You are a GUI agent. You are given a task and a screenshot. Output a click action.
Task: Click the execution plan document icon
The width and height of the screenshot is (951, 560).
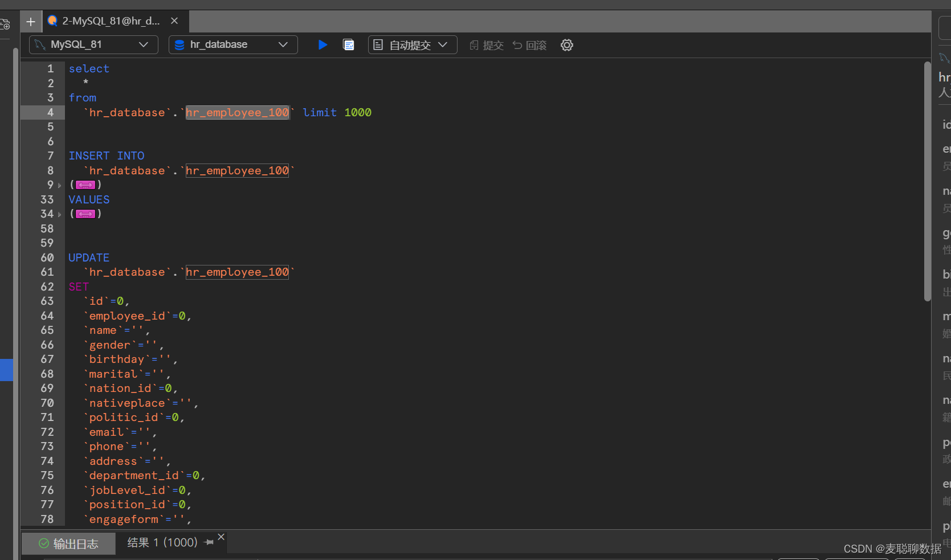pyautogui.click(x=349, y=44)
